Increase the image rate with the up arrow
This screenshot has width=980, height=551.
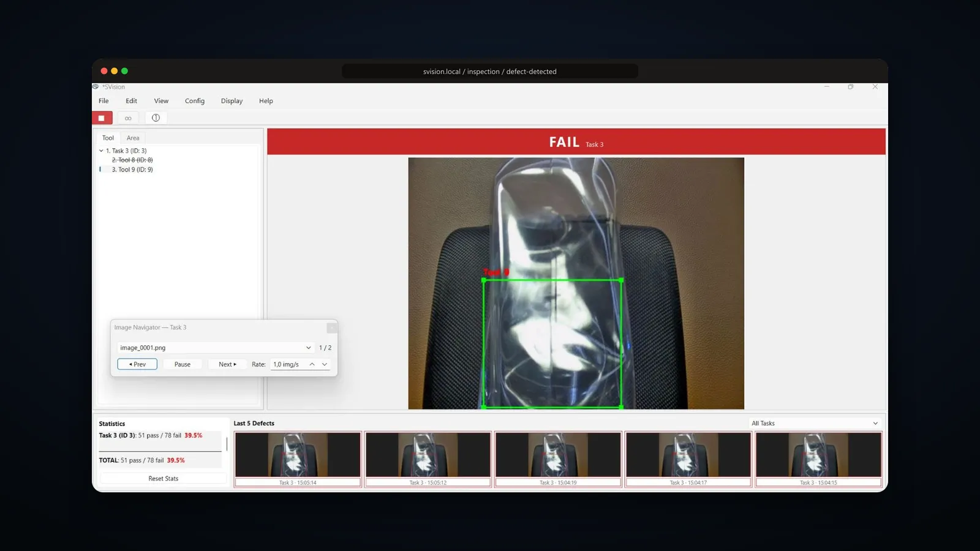(312, 364)
